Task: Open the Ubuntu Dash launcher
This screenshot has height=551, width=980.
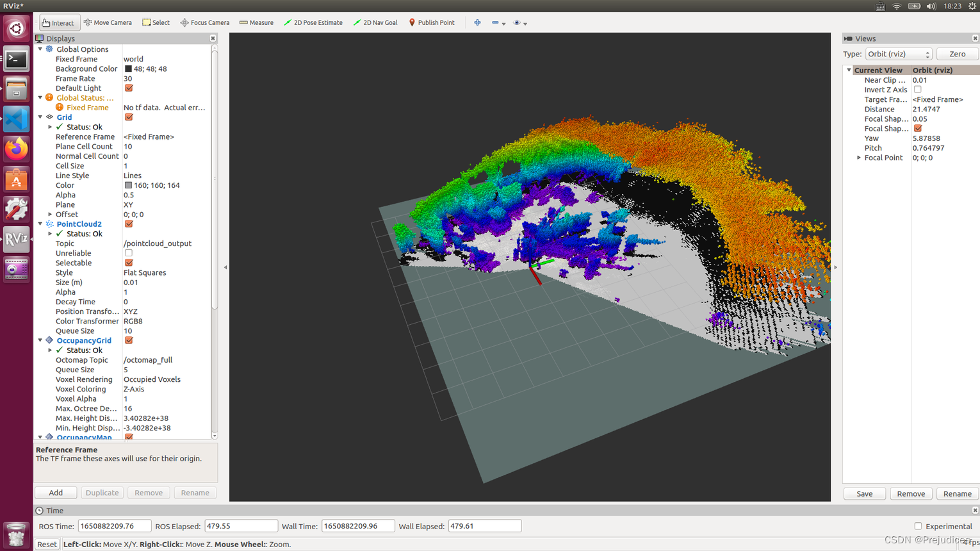Action: coord(17,29)
